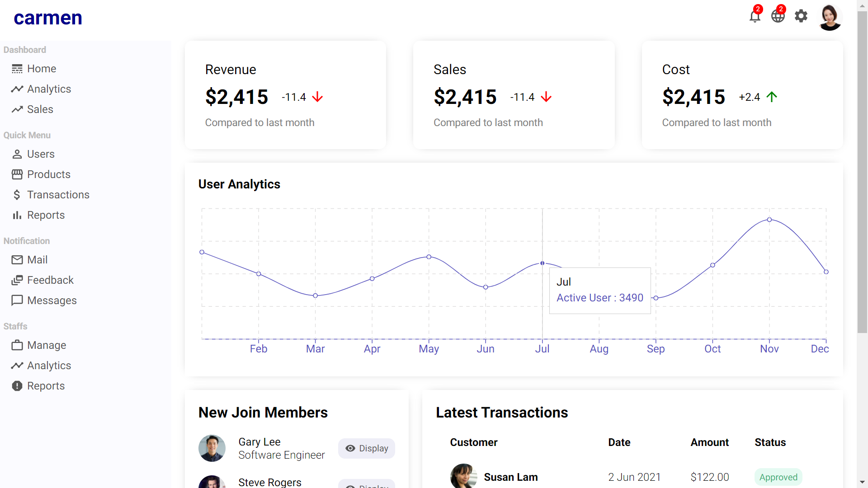868x488 pixels.
Task: Click the Nov data point on chart
Action: coord(769,220)
